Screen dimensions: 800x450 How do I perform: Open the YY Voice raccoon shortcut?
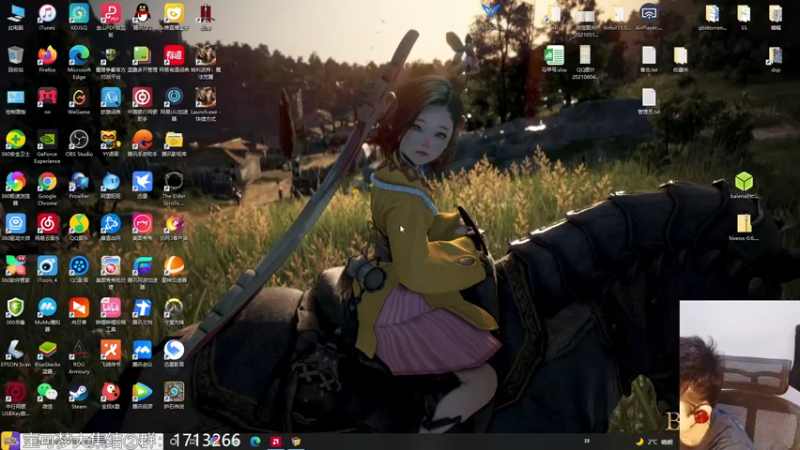[x=110, y=143]
